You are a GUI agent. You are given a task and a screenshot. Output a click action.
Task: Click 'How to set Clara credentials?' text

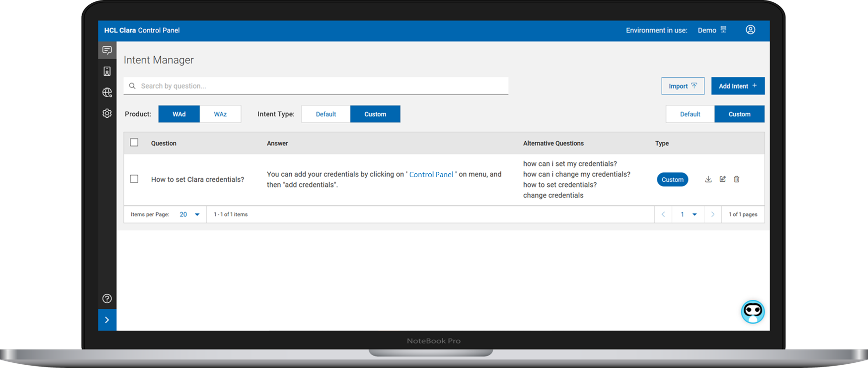tap(198, 179)
